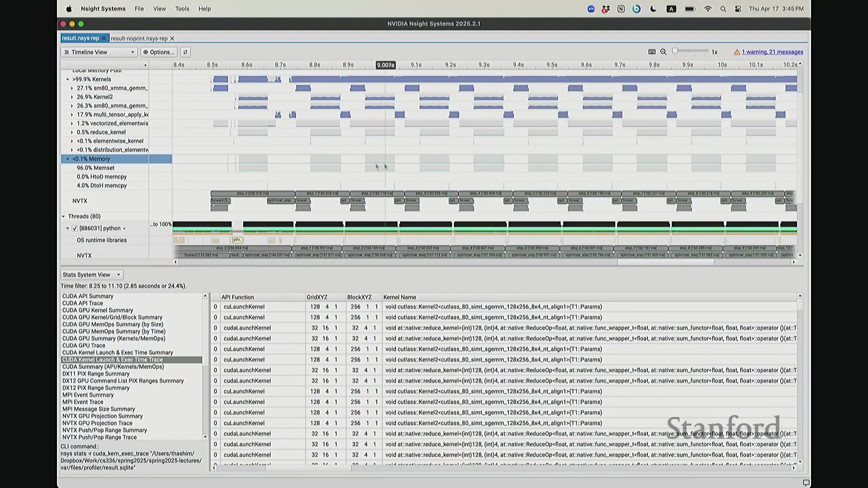Open the 1 warning, 21 messages link
868x488 pixels.
tap(772, 52)
